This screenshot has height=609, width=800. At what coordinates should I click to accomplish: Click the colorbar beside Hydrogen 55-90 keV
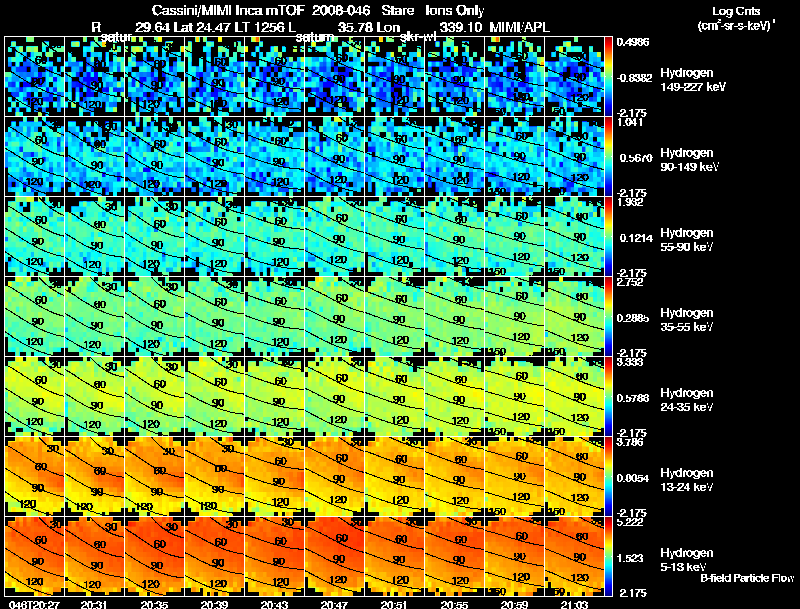pos(608,237)
